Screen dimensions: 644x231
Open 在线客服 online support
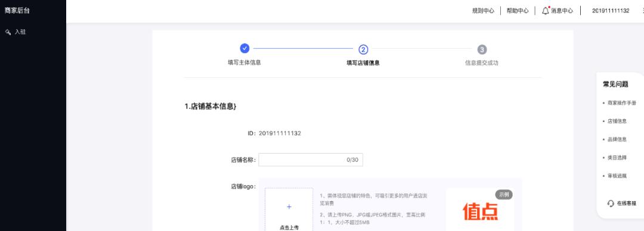pyautogui.click(x=627, y=204)
